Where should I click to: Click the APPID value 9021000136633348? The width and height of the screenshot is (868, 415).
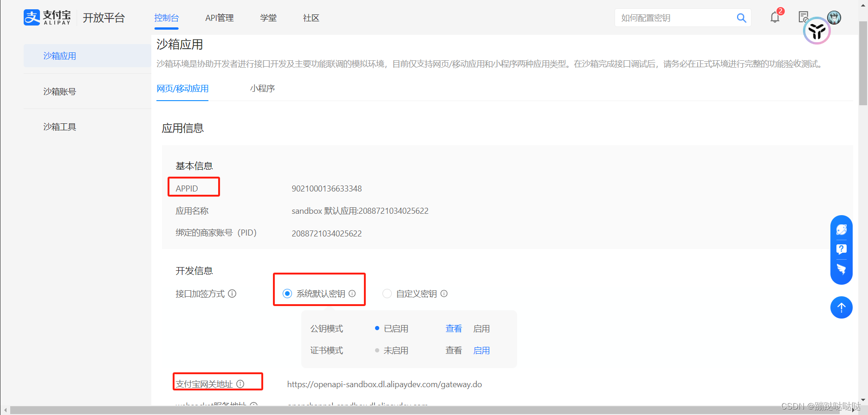point(327,189)
